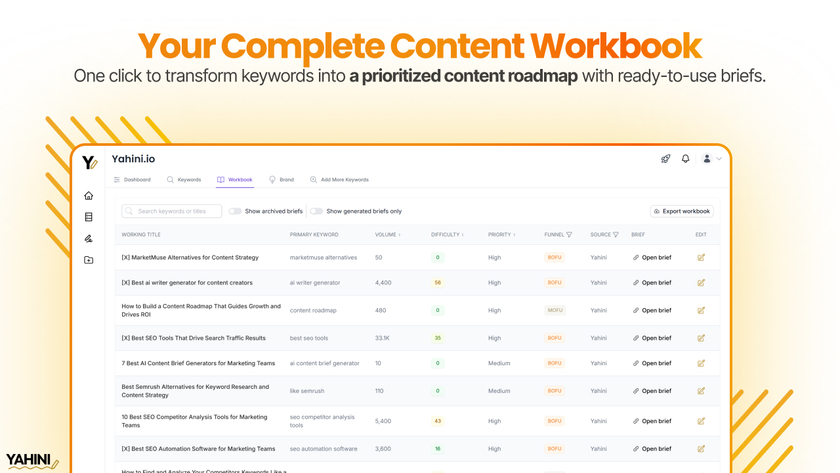The height and width of the screenshot is (473, 840).
Task: Open brief for marketmuse alternatives
Action: 652,258
